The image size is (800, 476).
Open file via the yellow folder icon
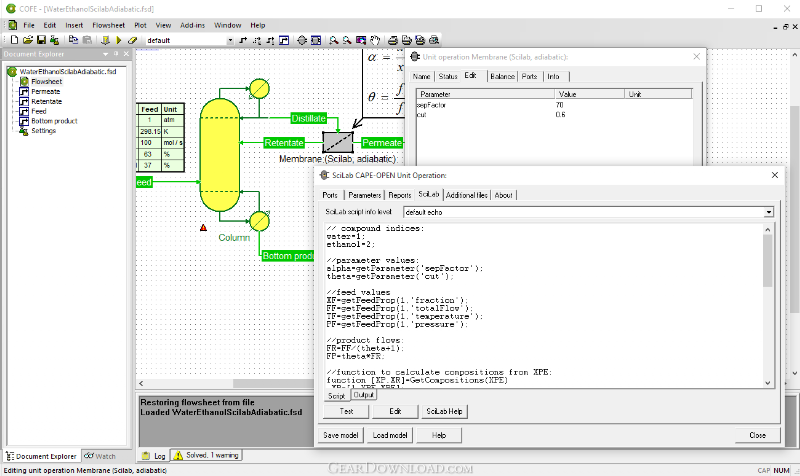point(28,40)
